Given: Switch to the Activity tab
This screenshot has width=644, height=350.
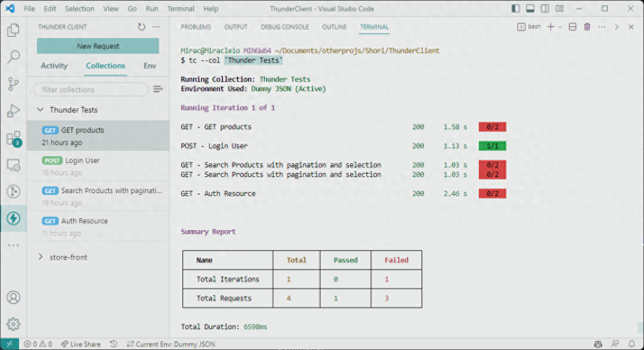Looking at the screenshot, I should [54, 66].
